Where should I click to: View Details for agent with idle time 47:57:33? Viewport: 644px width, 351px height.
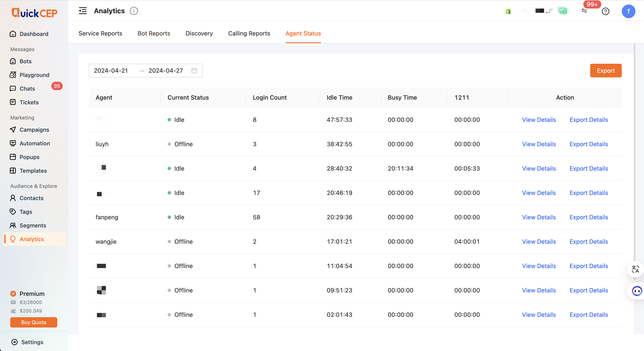pos(539,120)
